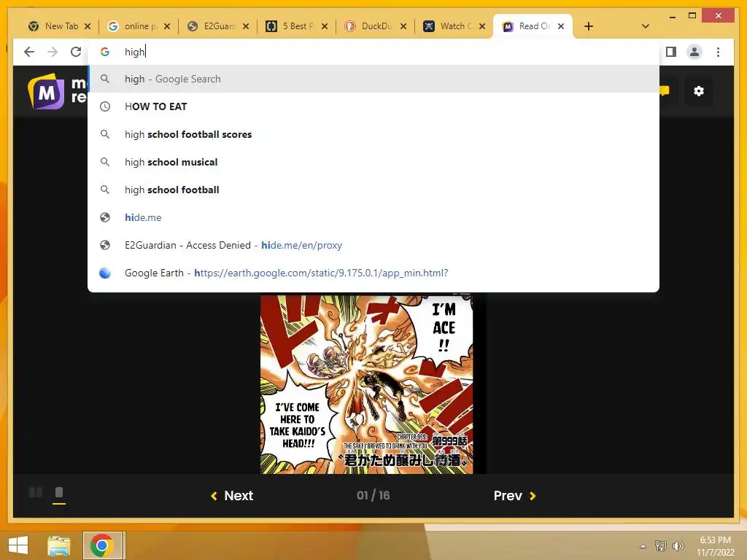The image size is (747, 560).
Task: Open the volume speaker tray icon
Action: [678, 545]
